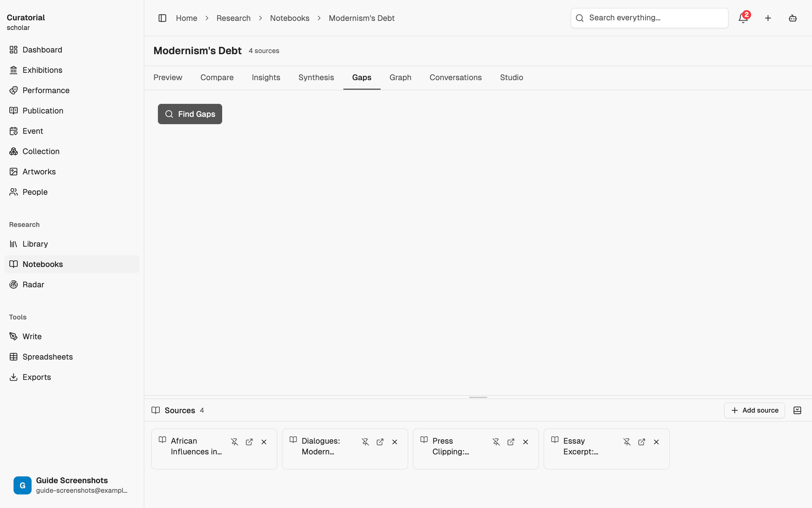Toggle the sidebar panel icon
Viewport: 812px width, 508px height.
click(162, 18)
